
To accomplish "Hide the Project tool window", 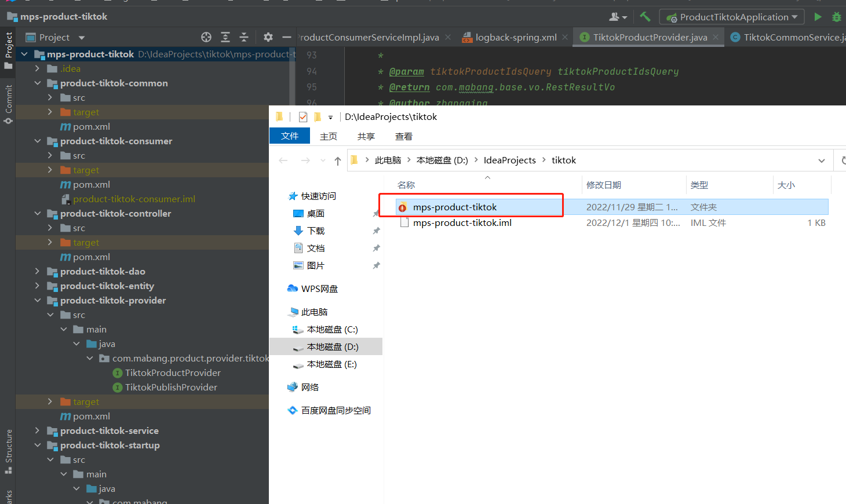I will click(286, 37).
